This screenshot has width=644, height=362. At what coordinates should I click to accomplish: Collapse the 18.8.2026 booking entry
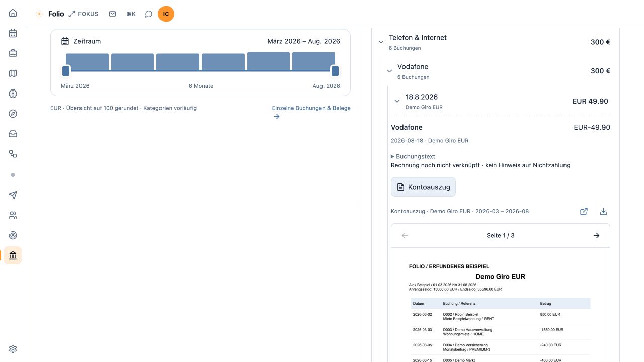tap(397, 101)
